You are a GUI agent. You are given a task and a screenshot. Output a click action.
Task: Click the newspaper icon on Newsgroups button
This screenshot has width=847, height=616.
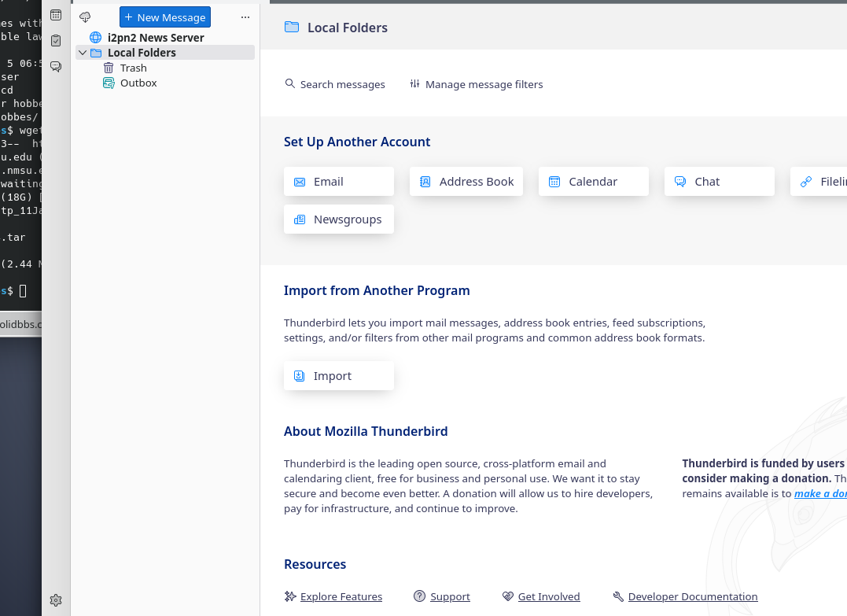click(300, 219)
